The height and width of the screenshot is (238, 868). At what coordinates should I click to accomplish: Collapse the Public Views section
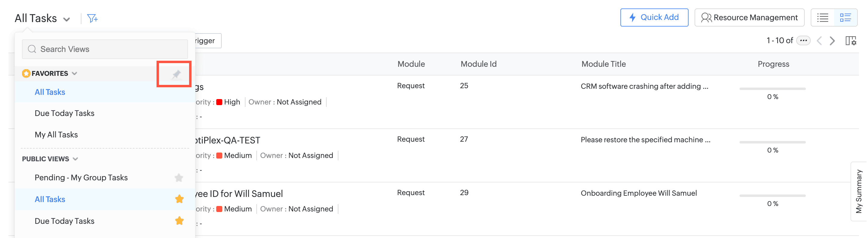[x=75, y=159]
